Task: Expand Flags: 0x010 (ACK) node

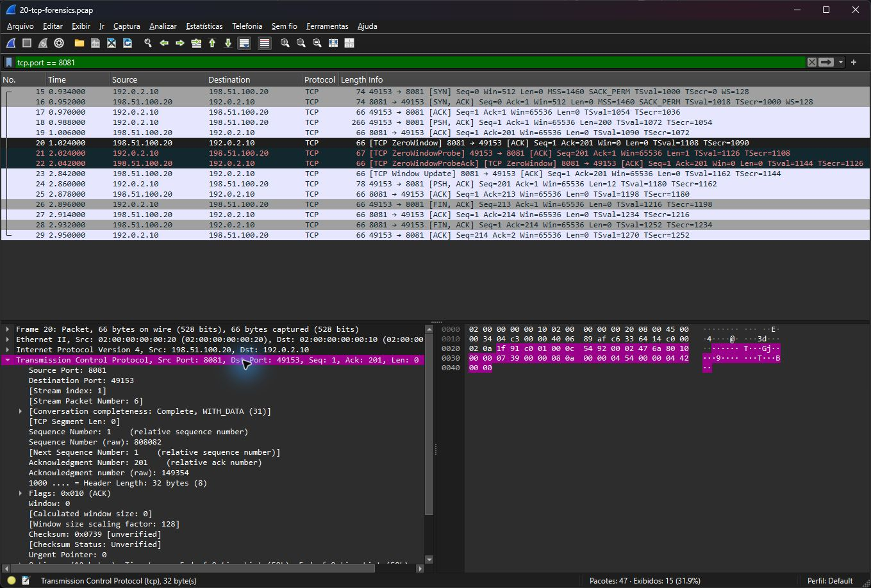Action: [x=21, y=493]
